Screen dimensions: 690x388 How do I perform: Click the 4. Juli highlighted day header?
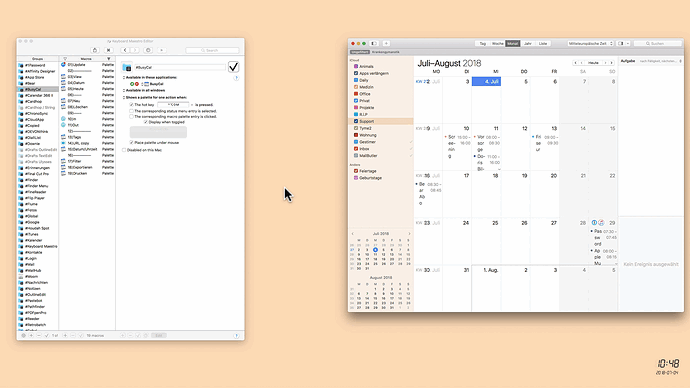tap(486, 81)
